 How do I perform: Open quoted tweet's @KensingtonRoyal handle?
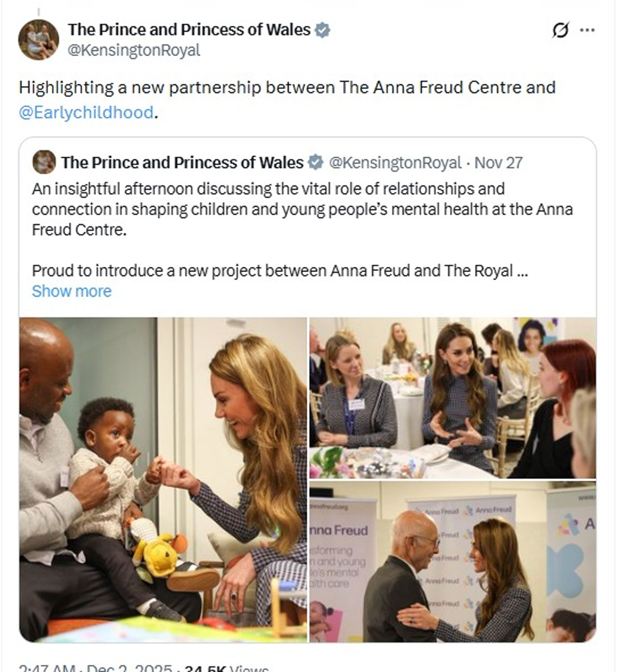point(395,162)
